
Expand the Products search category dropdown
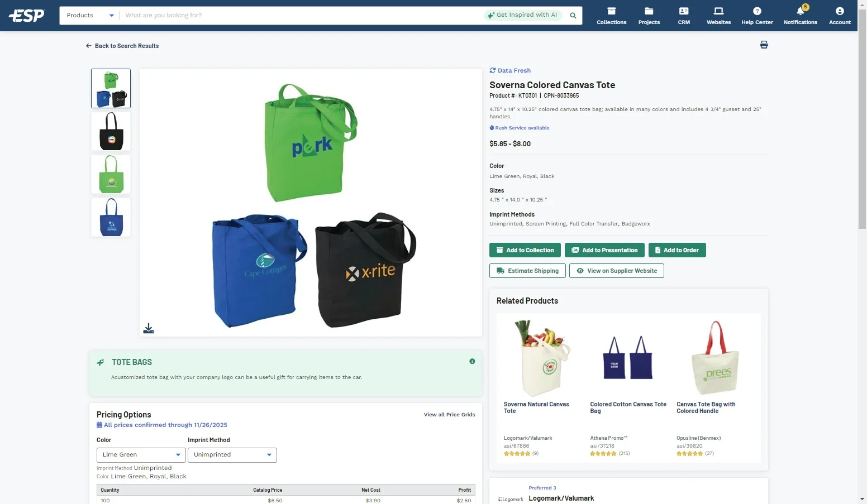point(90,16)
